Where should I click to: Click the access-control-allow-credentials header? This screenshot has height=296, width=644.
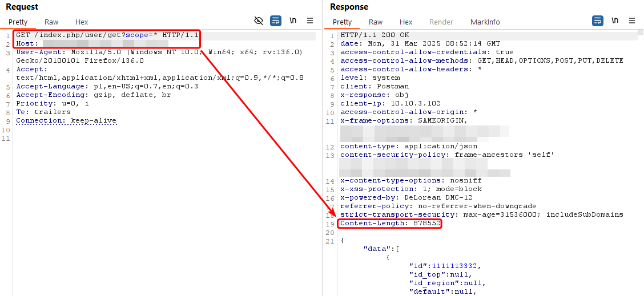[426, 52]
